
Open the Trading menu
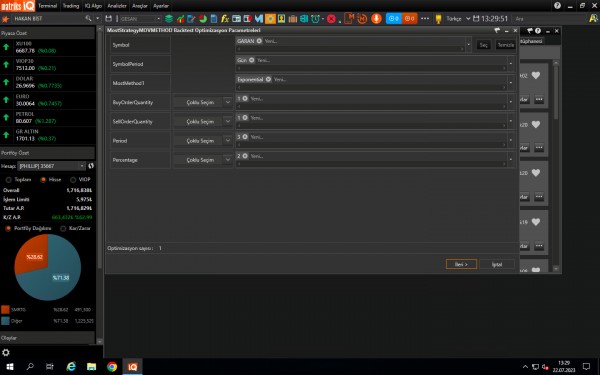[x=71, y=6]
